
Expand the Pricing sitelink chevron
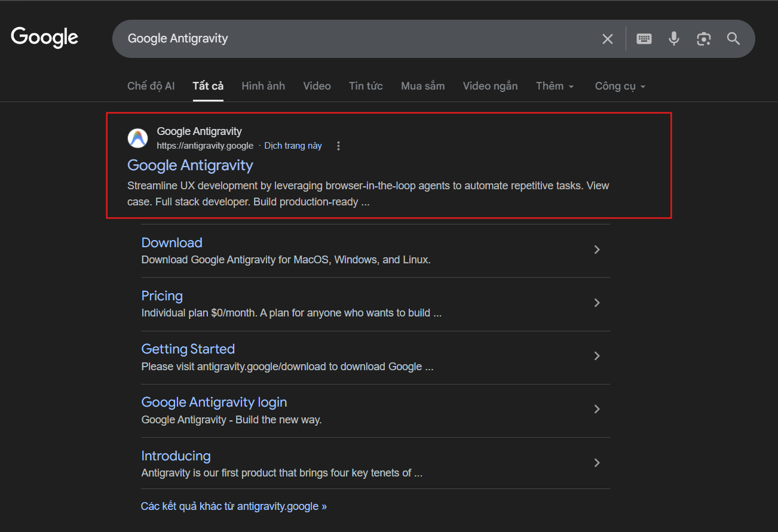596,303
